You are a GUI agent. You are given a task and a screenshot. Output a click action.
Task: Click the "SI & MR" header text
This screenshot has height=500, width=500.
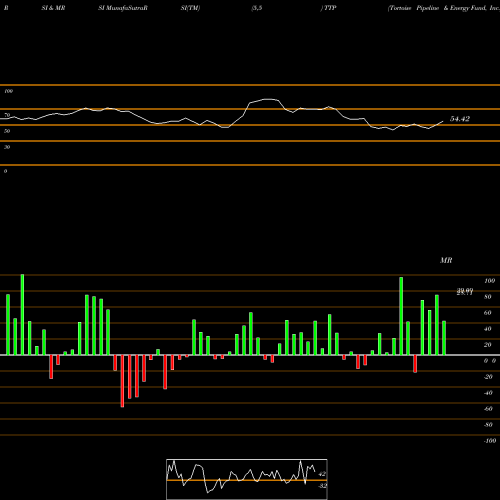point(53,8)
